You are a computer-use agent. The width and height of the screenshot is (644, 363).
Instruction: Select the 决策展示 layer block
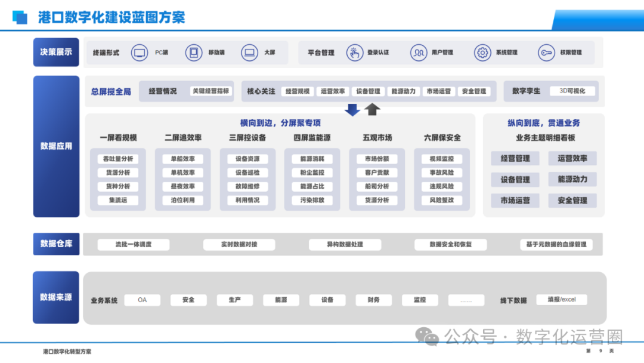coord(56,52)
